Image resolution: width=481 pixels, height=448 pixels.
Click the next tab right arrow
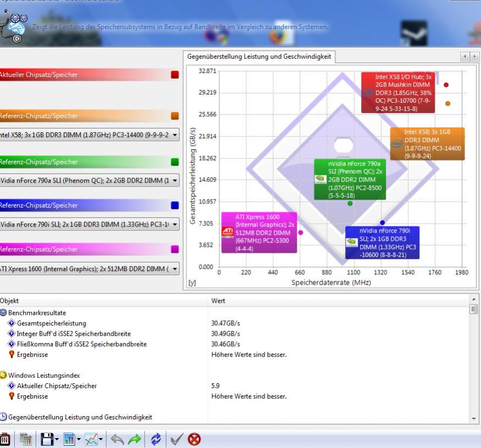click(x=474, y=57)
